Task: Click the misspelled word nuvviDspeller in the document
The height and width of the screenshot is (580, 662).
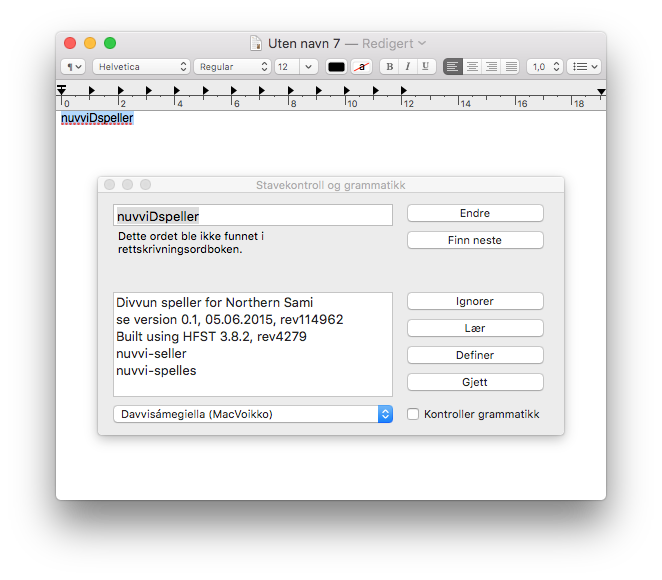Action: pyautogui.click(x=97, y=118)
